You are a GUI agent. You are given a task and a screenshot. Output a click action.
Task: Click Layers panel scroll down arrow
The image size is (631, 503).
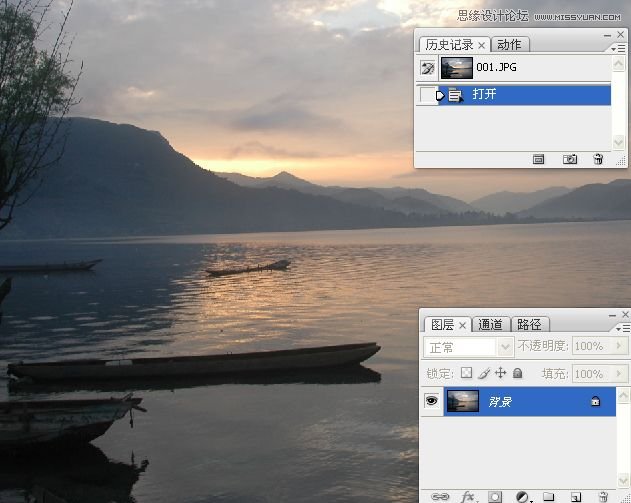tap(623, 480)
